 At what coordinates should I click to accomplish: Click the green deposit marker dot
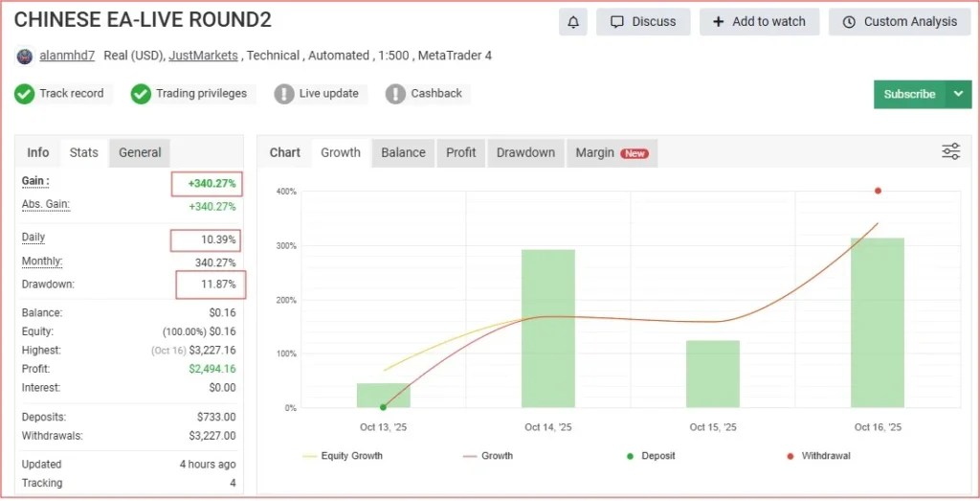click(x=383, y=407)
